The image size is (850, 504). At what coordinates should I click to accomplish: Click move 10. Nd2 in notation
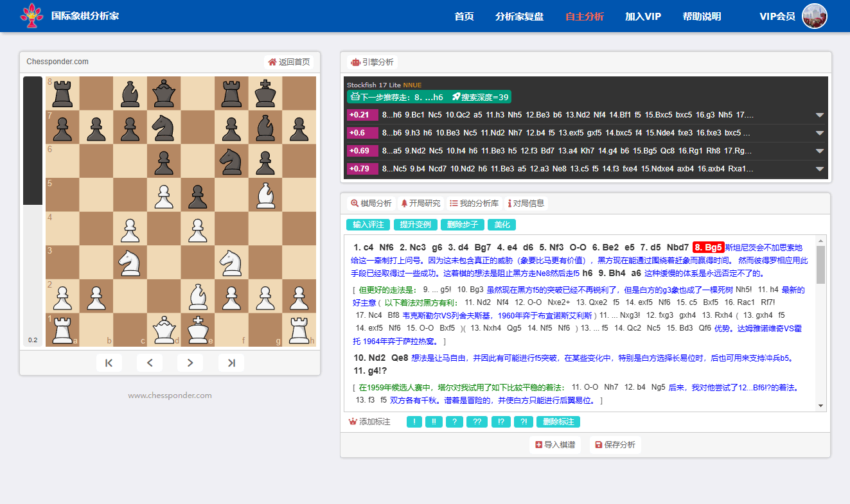click(x=370, y=358)
